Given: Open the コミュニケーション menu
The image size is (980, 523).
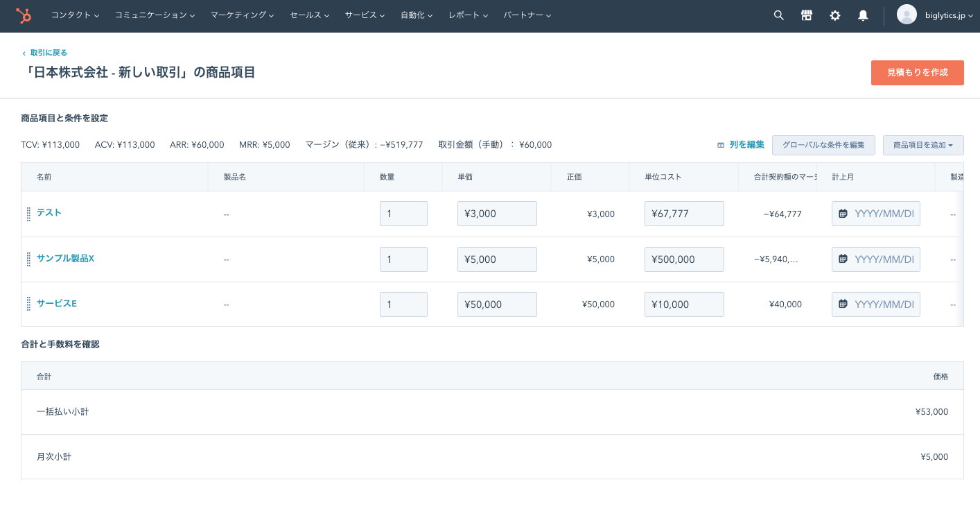Looking at the screenshot, I should click(x=155, y=15).
